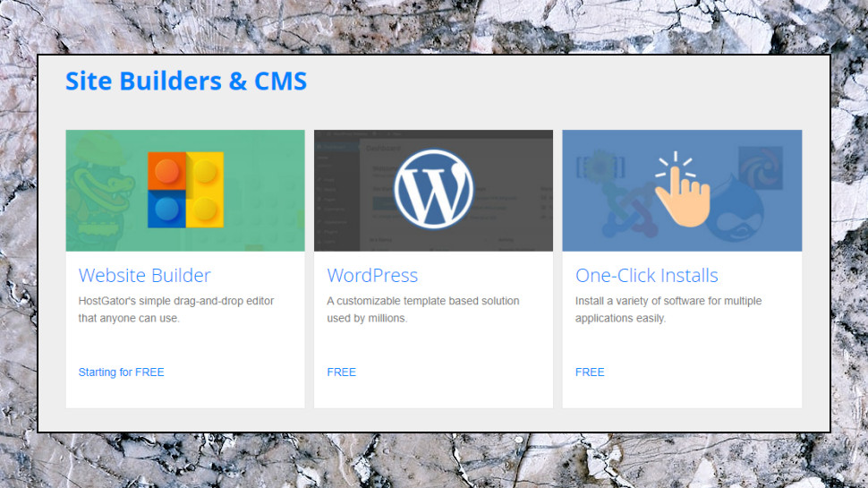Screen dimensions: 868x488
Task: Open the WordPress title link
Action: tap(372, 275)
